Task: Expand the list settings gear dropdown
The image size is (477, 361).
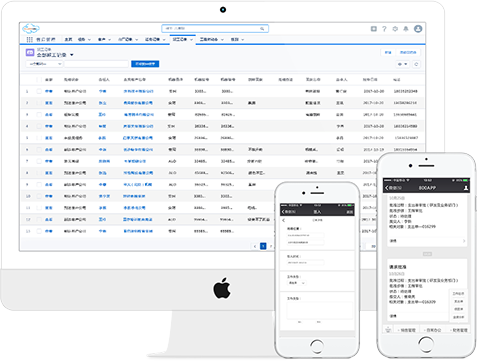Action: [403, 64]
